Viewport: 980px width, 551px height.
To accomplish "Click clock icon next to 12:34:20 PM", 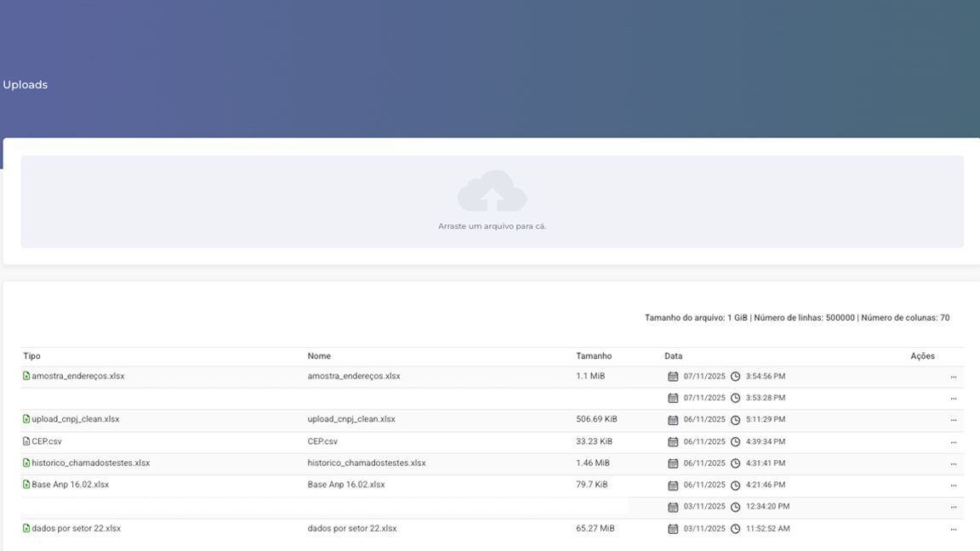I will (736, 507).
